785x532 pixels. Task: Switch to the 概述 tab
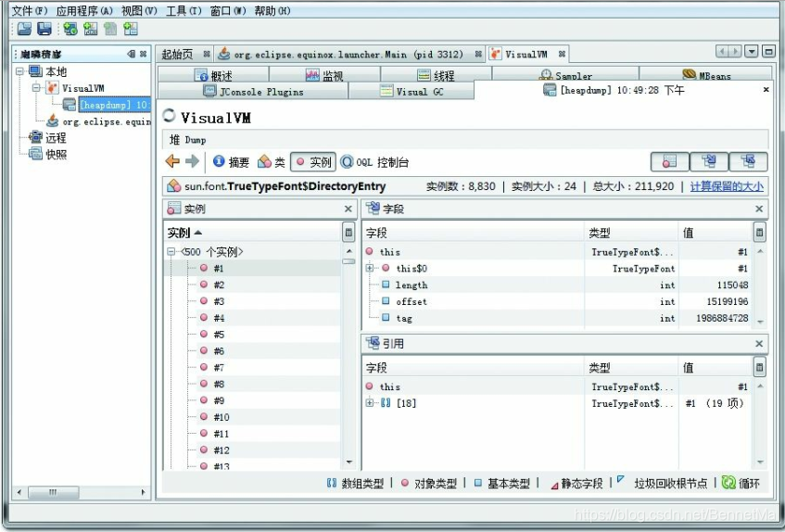213,76
